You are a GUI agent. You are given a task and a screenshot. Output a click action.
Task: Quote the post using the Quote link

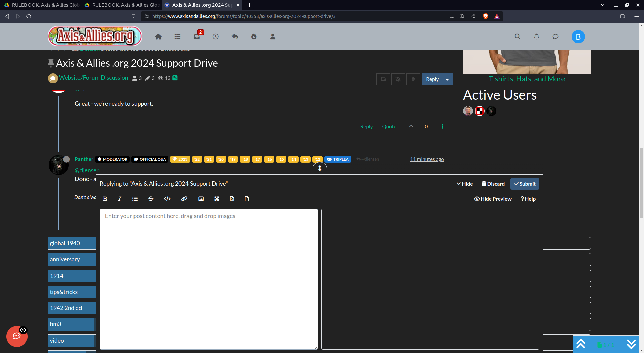click(389, 127)
